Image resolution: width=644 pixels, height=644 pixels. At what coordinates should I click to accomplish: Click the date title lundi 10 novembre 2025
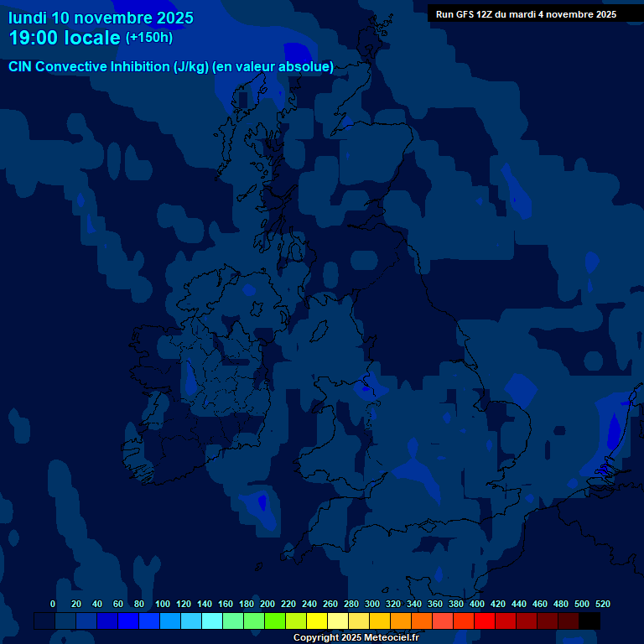coord(101,18)
